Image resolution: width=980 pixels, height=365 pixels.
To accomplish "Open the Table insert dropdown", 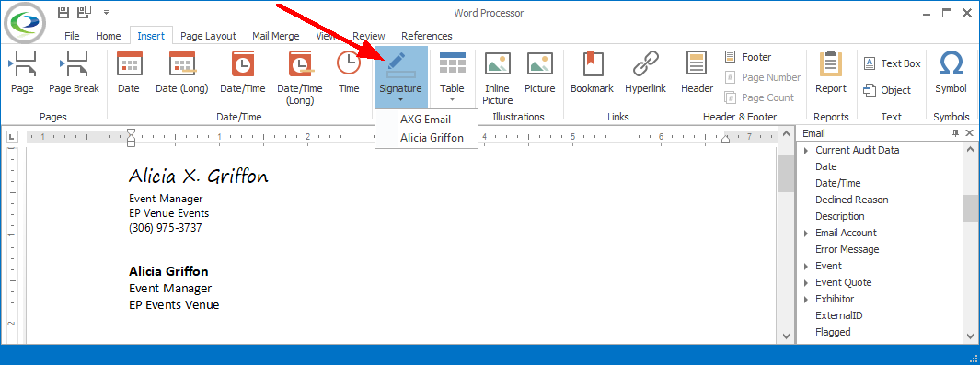I will pos(452,77).
